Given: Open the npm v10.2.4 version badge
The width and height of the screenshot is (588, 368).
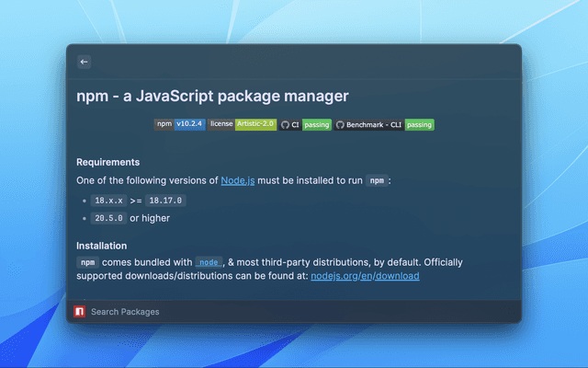Looking at the screenshot, I should point(179,124).
